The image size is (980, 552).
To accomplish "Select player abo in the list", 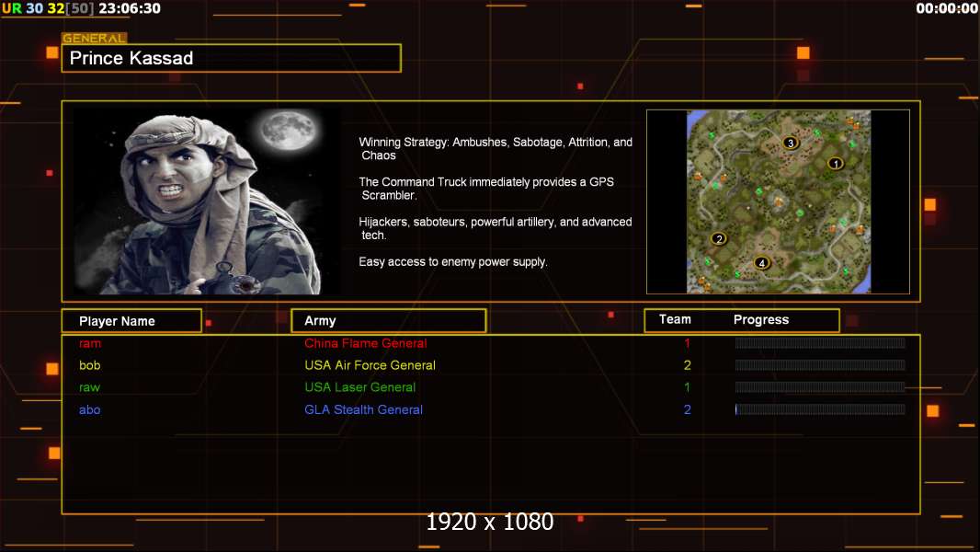I will click(x=90, y=409).
